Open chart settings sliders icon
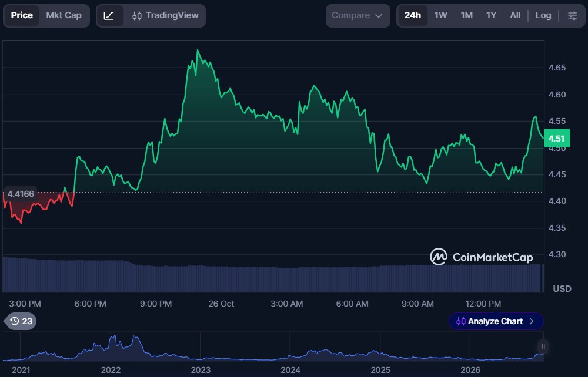Screen dimensions: 588x377 [572, 15]
